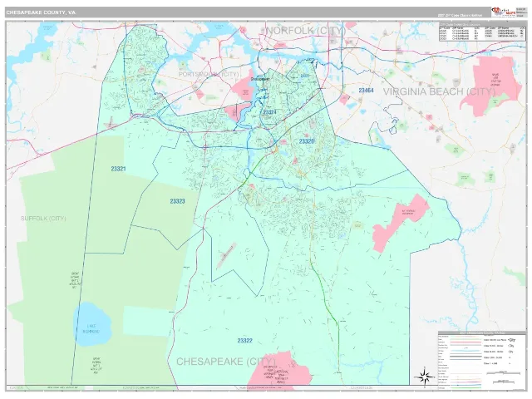Select ZIP code label 23322
Viewport: 532px width, 399px height.
pyautogui.click(x=244, y=340)
